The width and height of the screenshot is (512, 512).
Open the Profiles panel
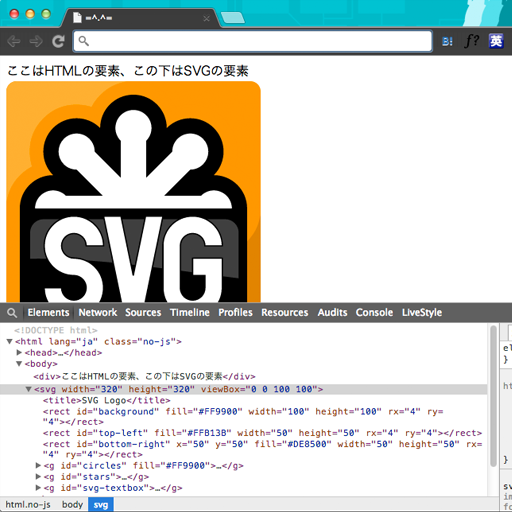[x=235, y=313]
